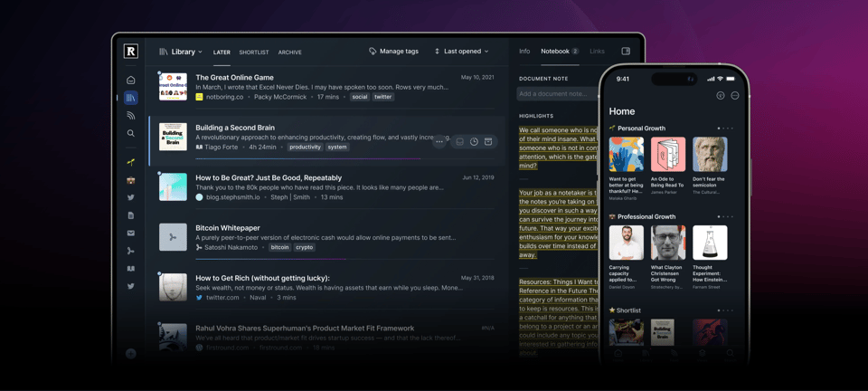Expand the Library dropdown
This screenshot has width=868, height=391.
click(181, 52)
